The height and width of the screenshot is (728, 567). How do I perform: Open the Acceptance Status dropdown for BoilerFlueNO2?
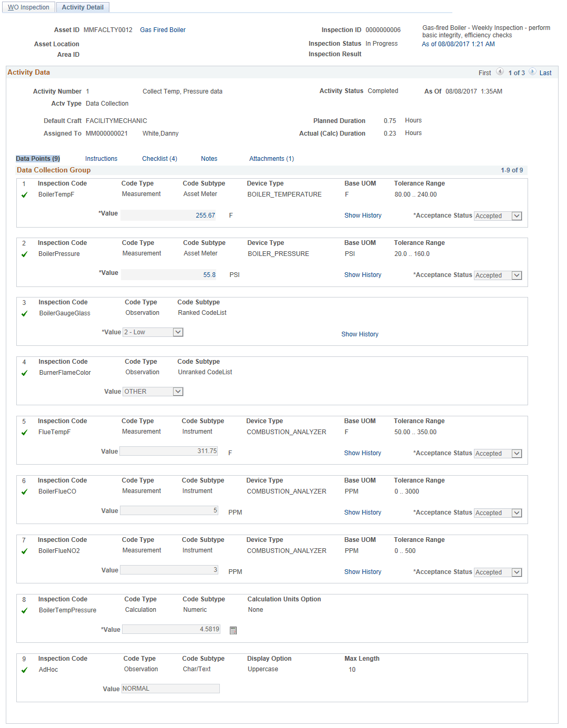pyautogui.click(x=516, y=572)
